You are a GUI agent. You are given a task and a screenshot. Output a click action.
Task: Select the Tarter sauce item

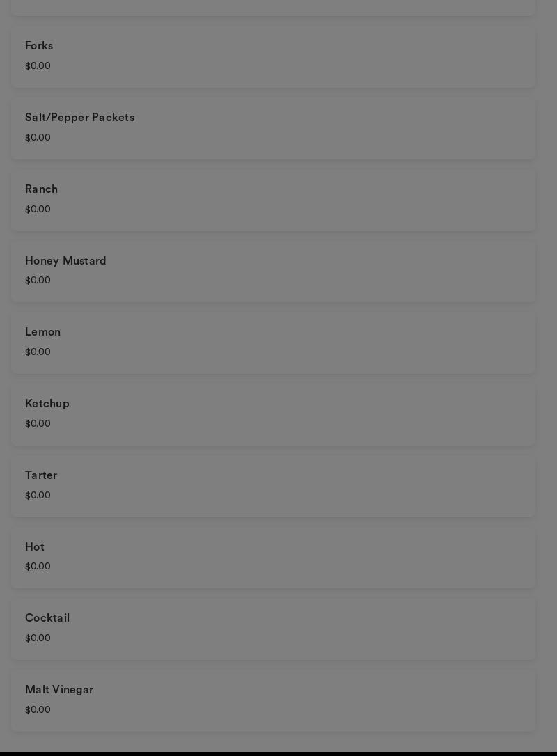click(x=273, y=485)
